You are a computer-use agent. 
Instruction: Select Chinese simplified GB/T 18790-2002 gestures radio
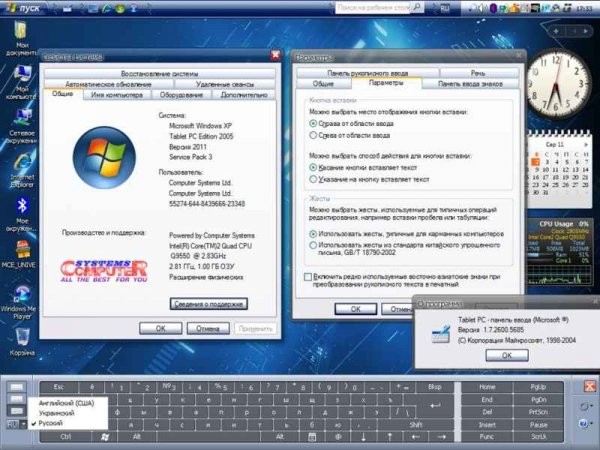[x=313, y=245]
